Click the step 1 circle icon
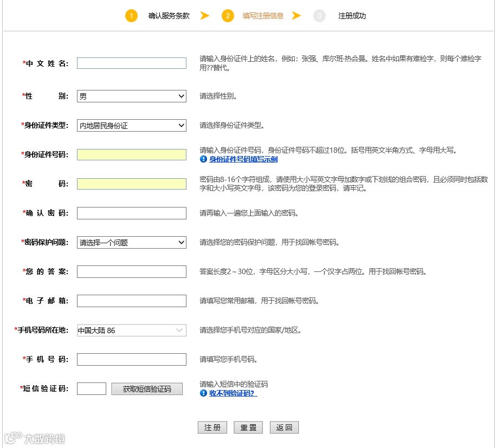 coord(131,16)
